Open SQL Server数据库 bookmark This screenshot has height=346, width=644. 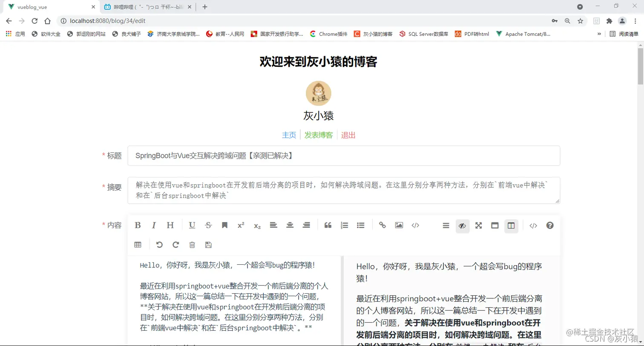423,34
